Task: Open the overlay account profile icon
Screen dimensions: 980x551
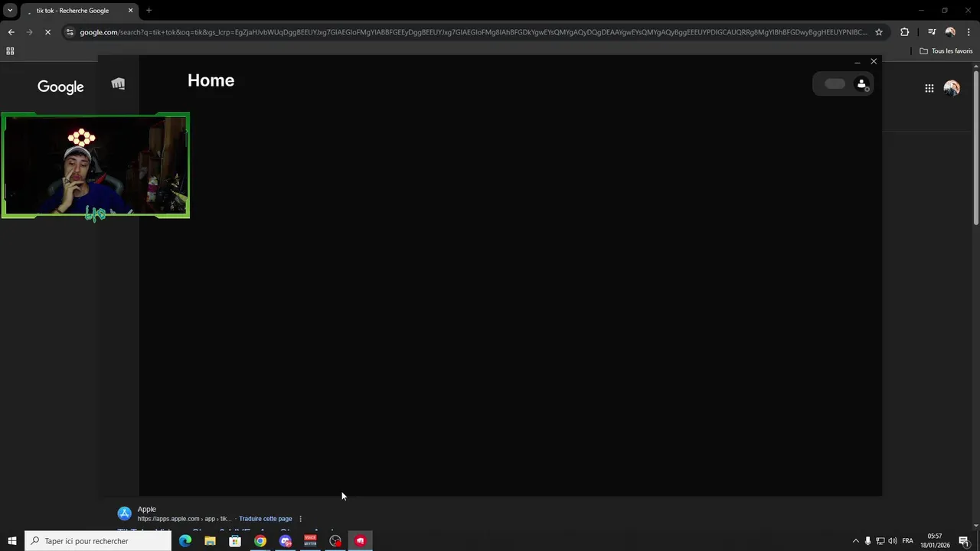Action: point(861,84)
